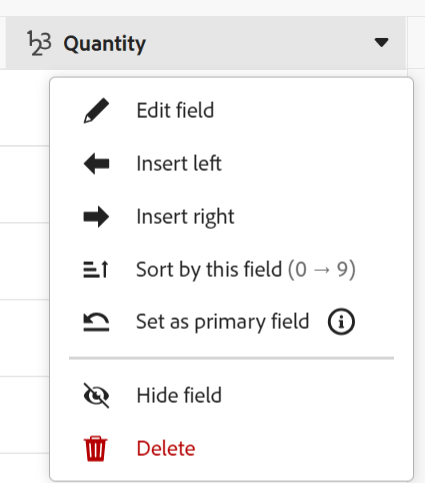
Task: Click the ascending sort icon
Action: point(96,269)
